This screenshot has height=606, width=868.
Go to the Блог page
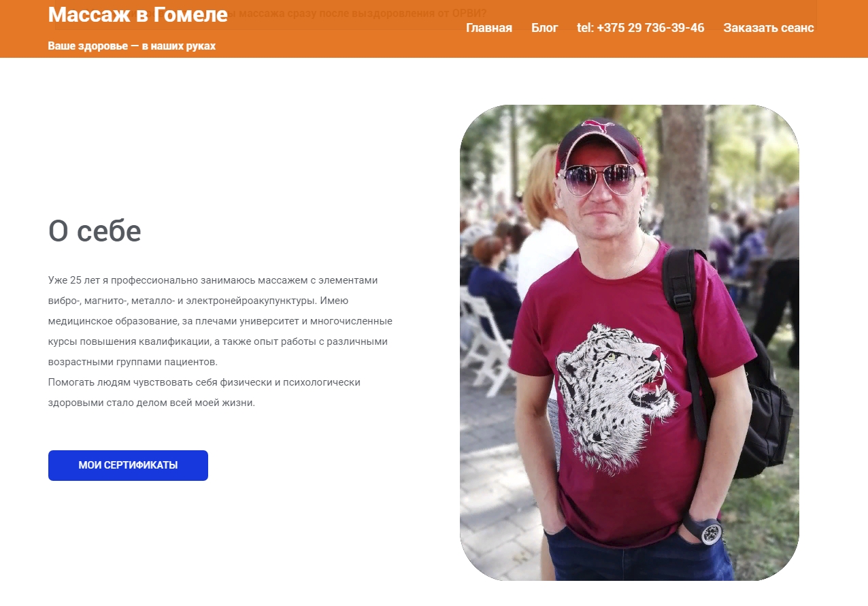tap(544, 28)
